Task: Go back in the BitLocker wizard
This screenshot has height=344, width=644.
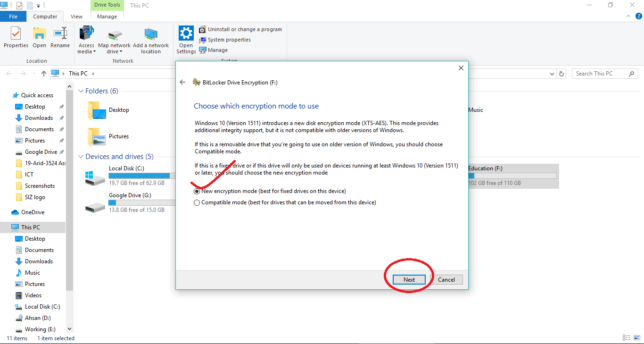Action: 183,82
